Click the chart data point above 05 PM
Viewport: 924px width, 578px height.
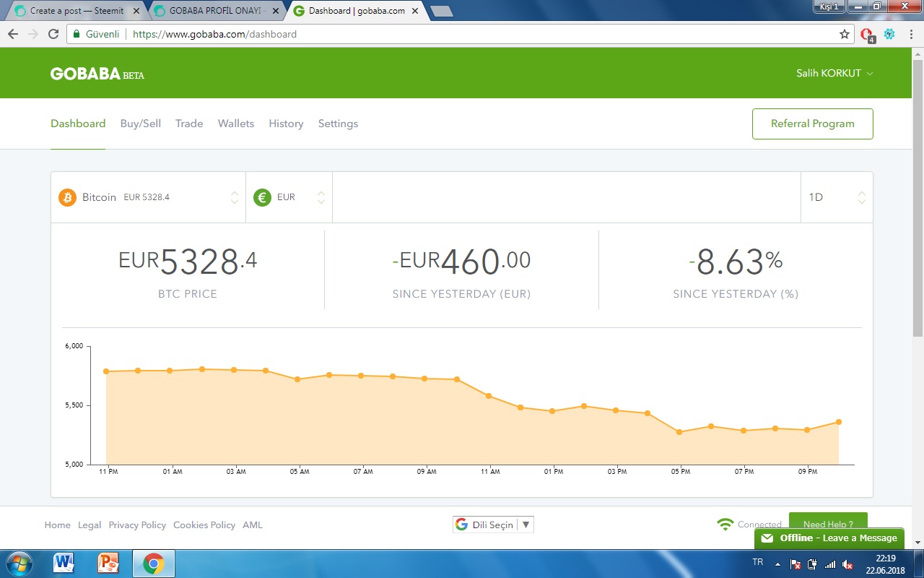coord(679,432)
